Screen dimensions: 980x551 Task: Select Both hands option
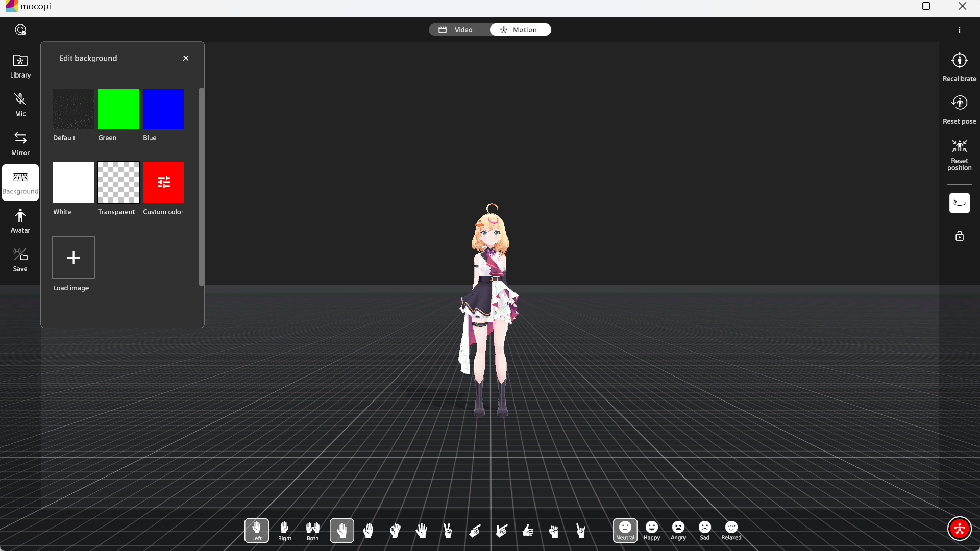point(312,531)
